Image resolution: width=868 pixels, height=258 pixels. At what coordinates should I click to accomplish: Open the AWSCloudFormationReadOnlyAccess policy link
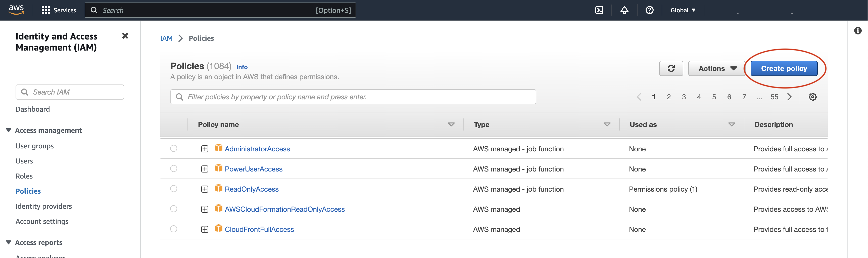[x=285, y=209]
